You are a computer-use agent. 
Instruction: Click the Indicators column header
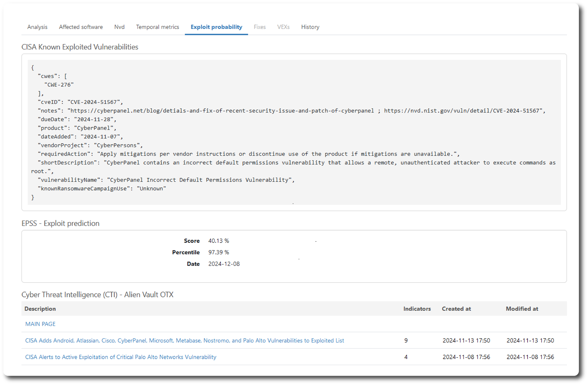[x=417, y=309]
